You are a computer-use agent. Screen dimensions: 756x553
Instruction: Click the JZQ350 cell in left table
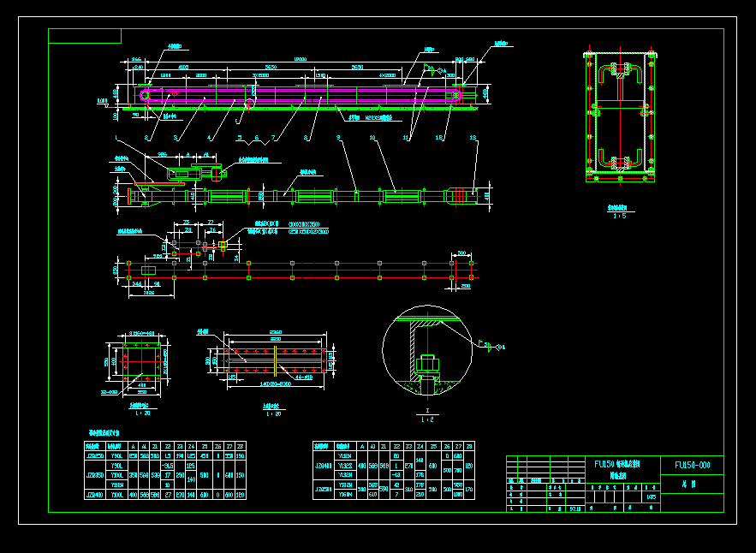pyautogui.click(x=94, y=475)
